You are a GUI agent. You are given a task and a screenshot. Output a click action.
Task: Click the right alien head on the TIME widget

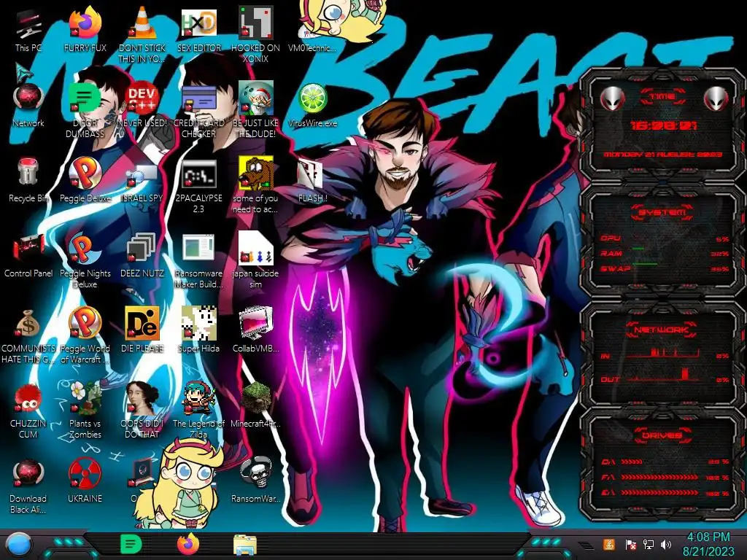coord(716,99)
